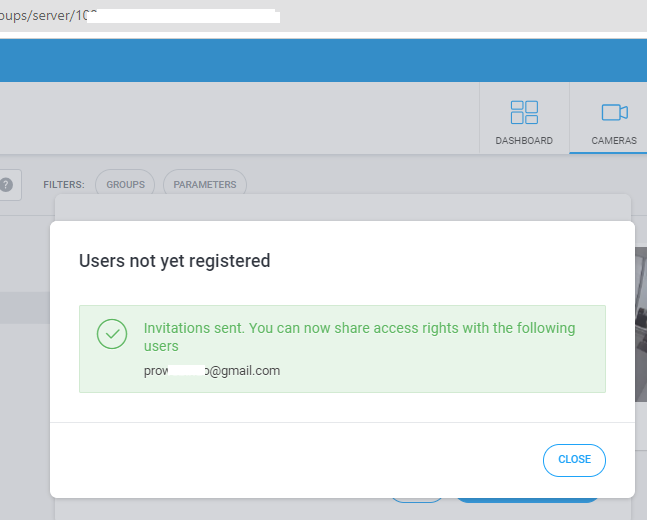
Task: Click the blue top header bar
Action: pyautogui.click(x=324, y=60)
